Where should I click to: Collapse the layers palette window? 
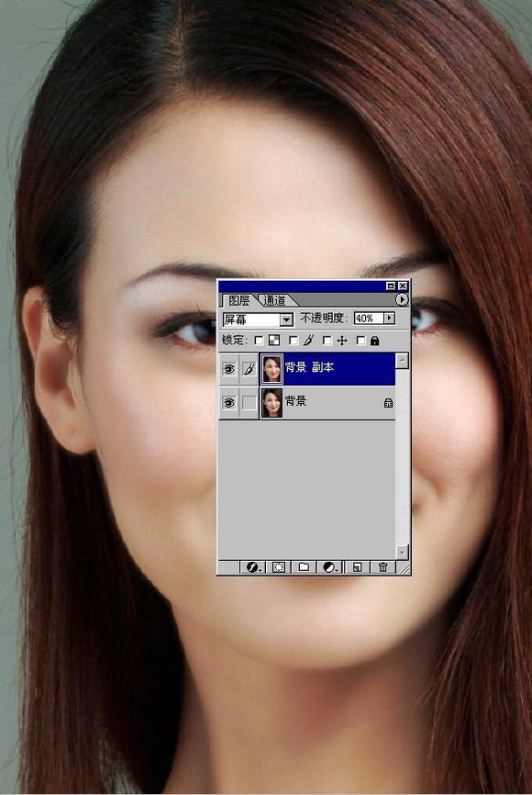[390, 286]
